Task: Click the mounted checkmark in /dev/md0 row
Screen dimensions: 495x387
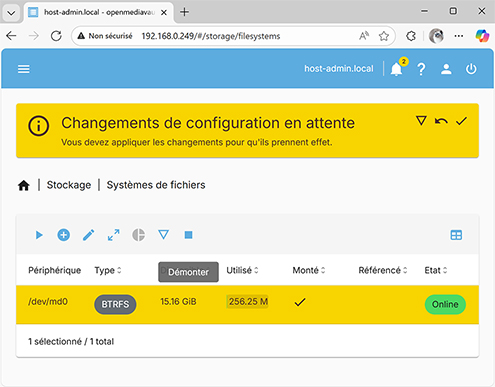Action: (300, 302)
